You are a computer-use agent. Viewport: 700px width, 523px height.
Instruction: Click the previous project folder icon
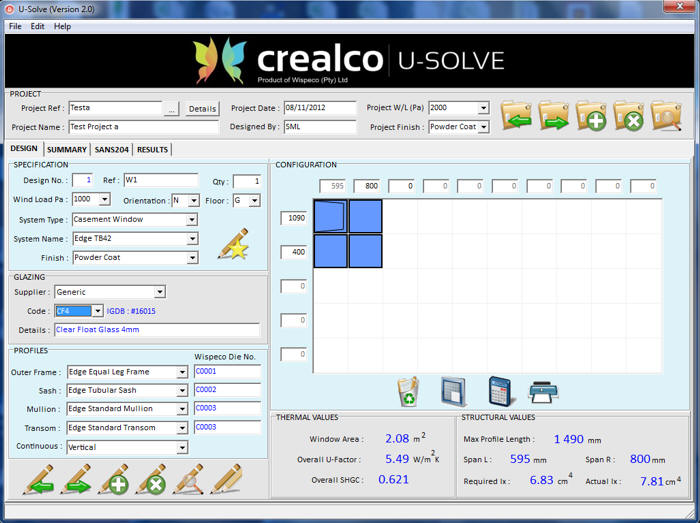pos(517,116)
